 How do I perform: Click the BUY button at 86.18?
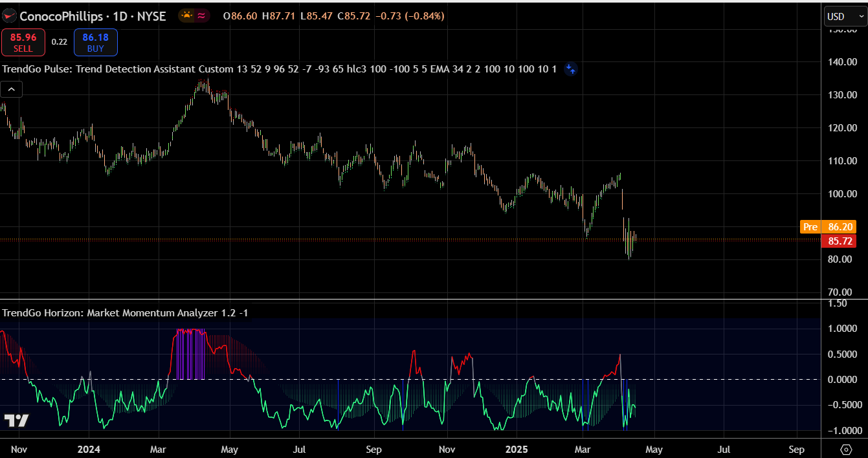95,43
